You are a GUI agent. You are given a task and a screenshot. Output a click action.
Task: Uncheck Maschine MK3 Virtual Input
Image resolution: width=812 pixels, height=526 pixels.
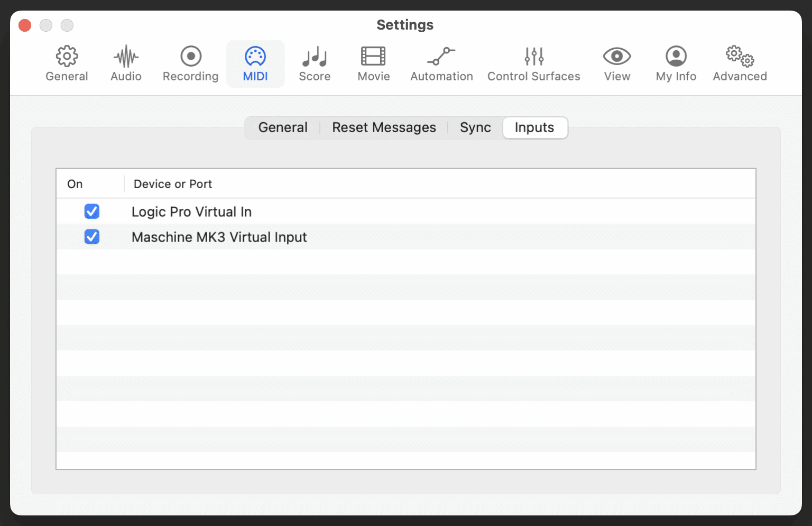point(92,237)
